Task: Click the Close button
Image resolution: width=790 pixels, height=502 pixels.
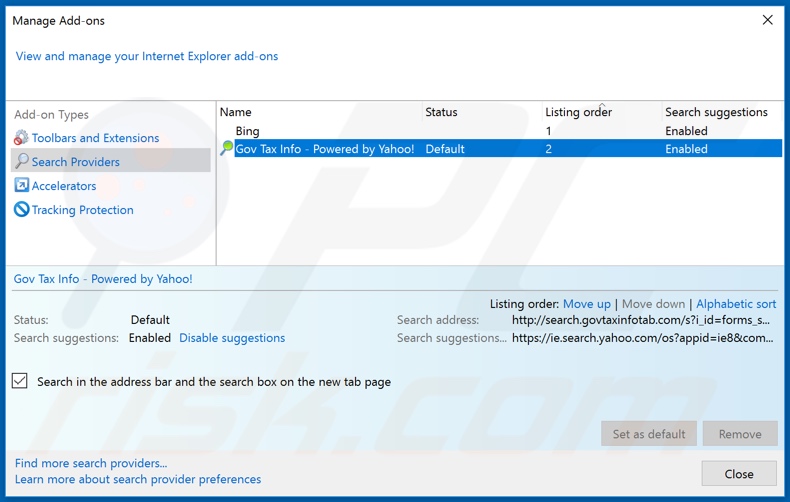Action: click(x=739, y=473)
